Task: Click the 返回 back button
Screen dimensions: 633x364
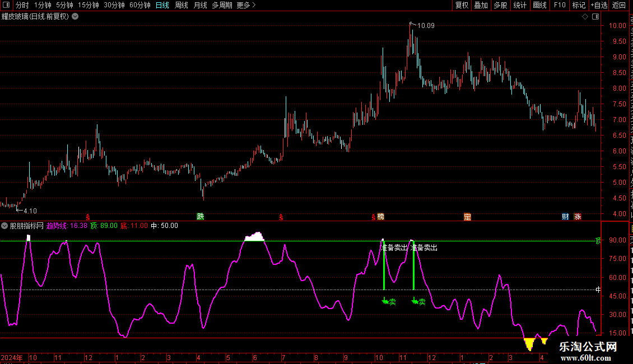Action: (619, 5)
